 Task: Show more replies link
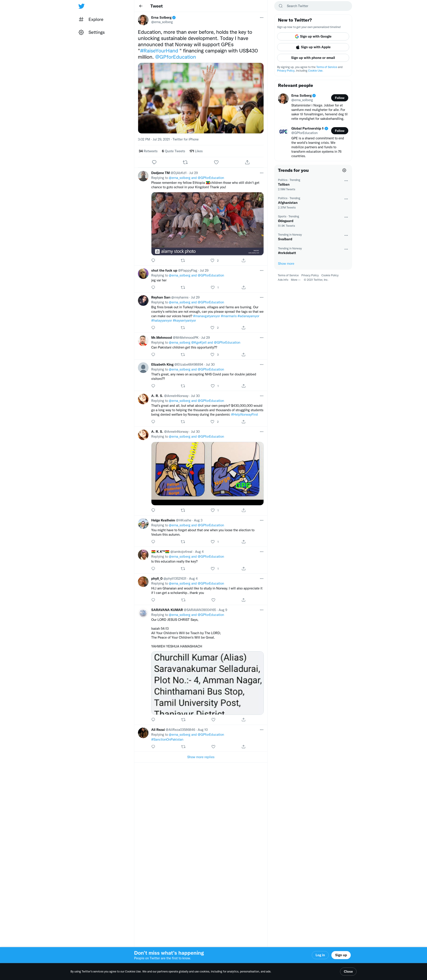click(201, 757)
